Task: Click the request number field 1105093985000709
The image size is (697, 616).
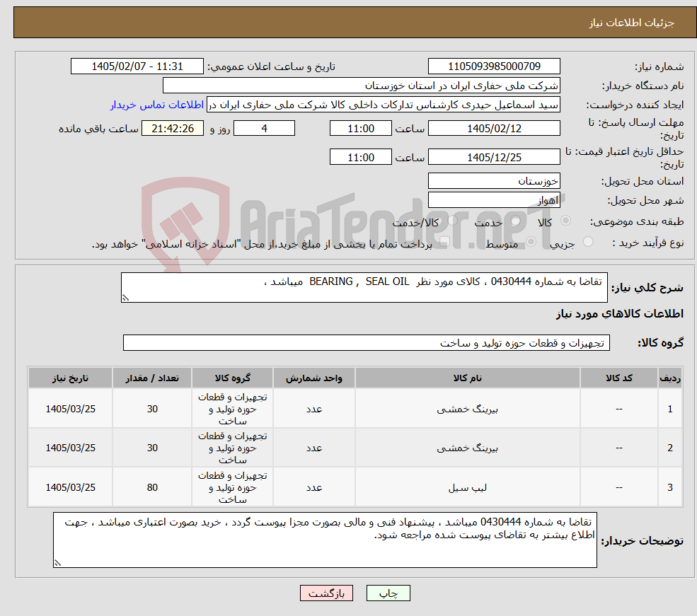Action: click(x=494, y=66)
